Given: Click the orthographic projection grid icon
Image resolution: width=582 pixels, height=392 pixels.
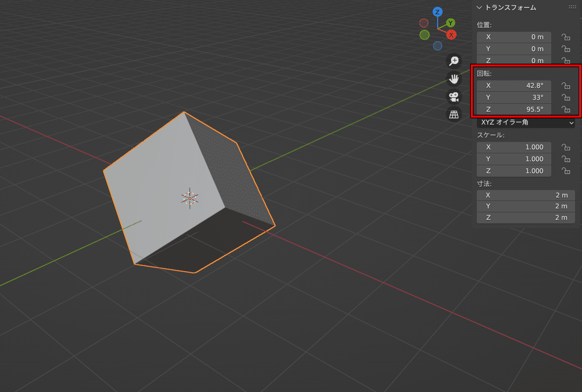Looking at the screenshot, I should tap(453, 114).
